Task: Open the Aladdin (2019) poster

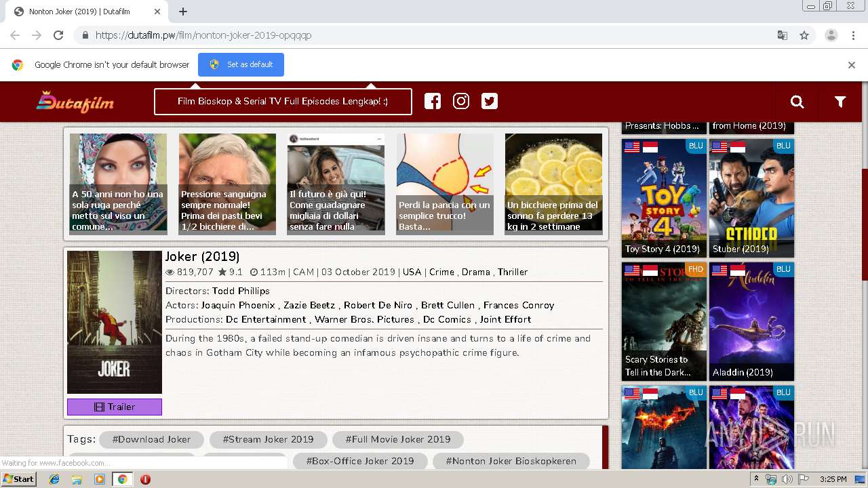Action: 751,322
